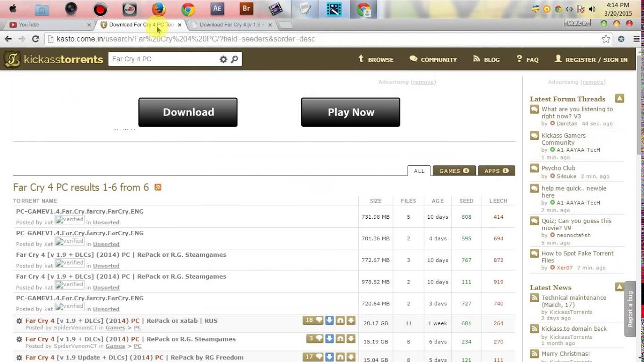Open first PC-GAMEV1.4 torrent sized 731.98 MB
Screen dimensions: 644x362
(79, 211)
